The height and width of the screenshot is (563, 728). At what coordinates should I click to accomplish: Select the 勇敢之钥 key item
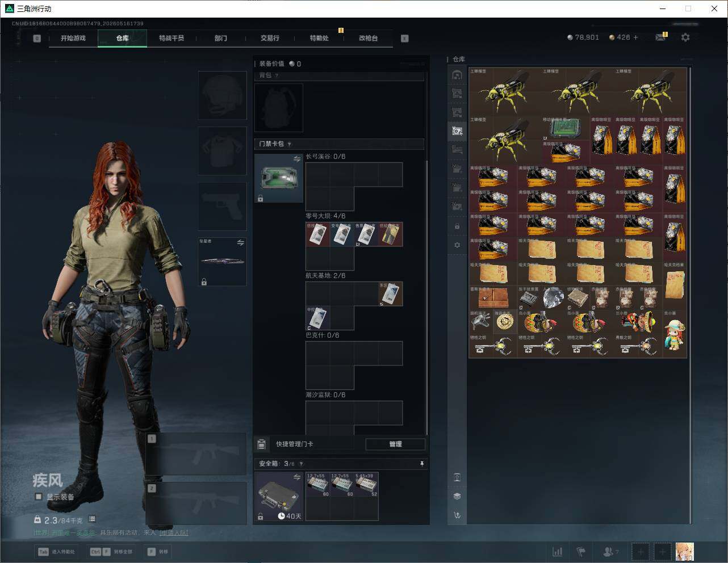(x=638, y=346)
